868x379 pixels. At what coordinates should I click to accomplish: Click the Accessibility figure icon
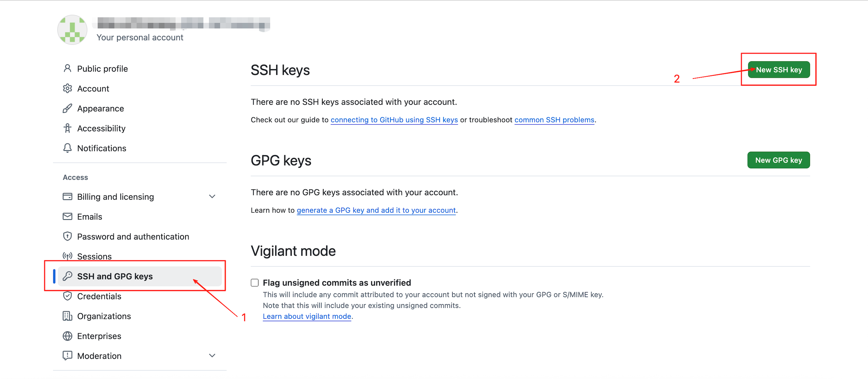(67, 128)
